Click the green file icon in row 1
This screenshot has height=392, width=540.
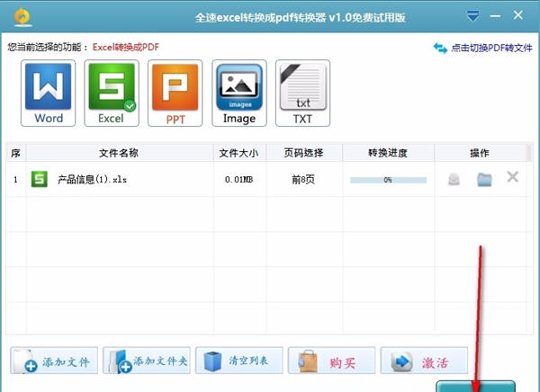coord(40,179)
